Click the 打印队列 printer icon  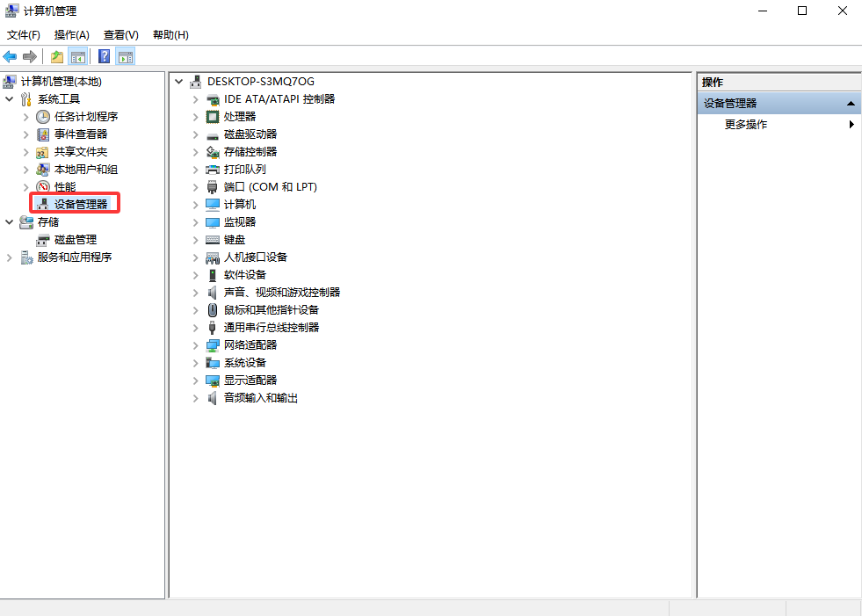[x=212, y=170]
